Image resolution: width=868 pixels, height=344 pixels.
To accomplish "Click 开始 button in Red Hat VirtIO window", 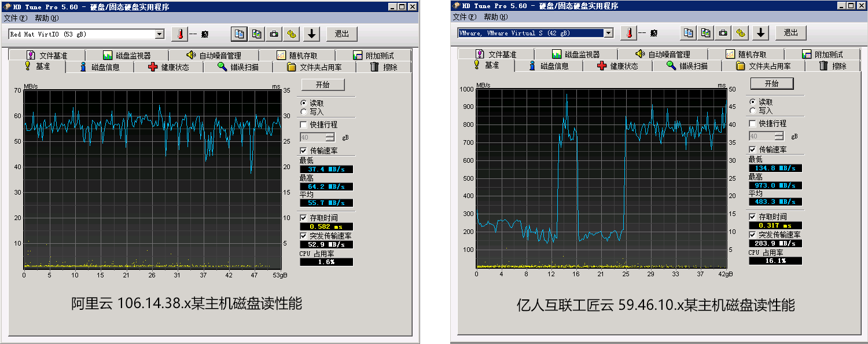I will pos(323,85).
